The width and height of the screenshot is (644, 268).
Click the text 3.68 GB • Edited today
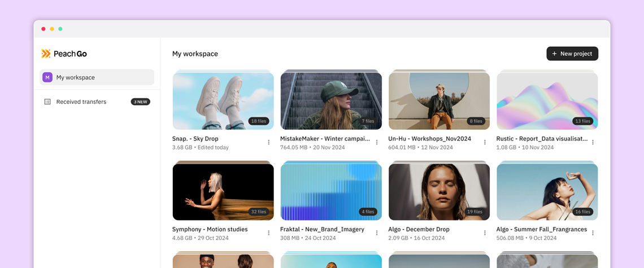click(201, 147)
